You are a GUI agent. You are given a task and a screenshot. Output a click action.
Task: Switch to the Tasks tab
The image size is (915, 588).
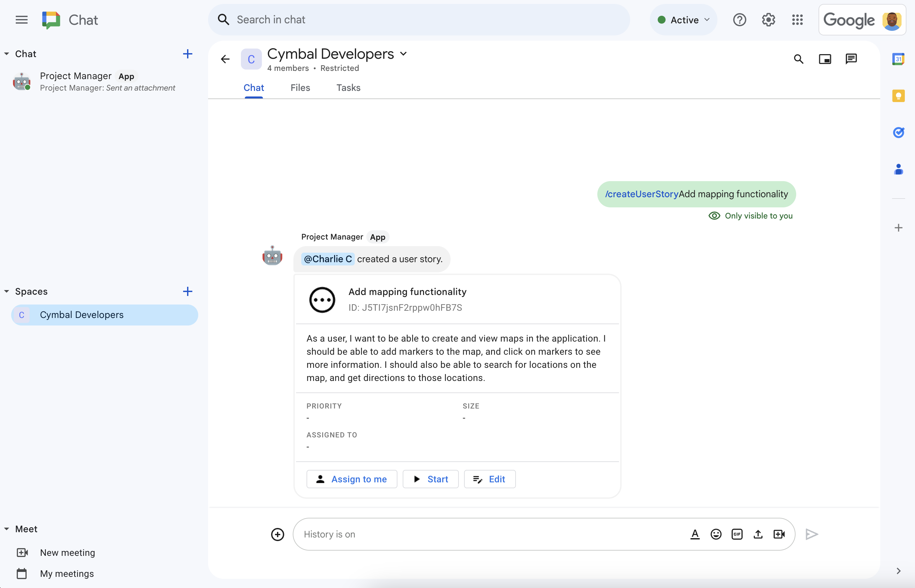[x=348, y=87]
